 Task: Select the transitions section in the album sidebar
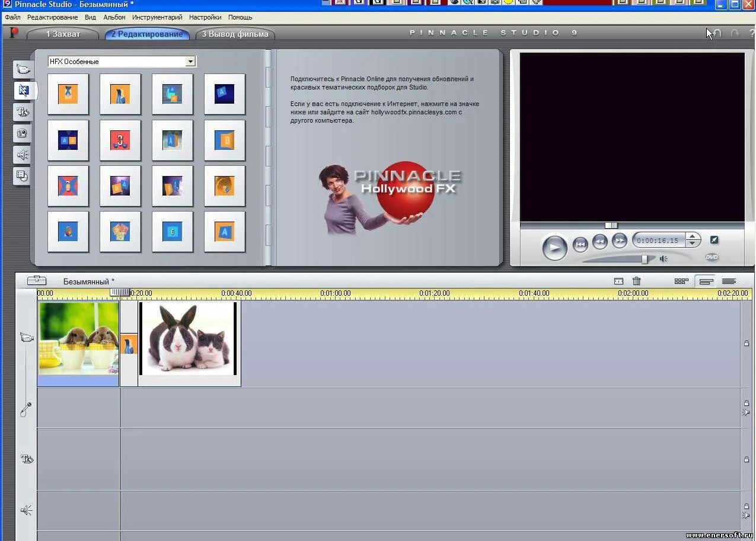pos(23,91)
